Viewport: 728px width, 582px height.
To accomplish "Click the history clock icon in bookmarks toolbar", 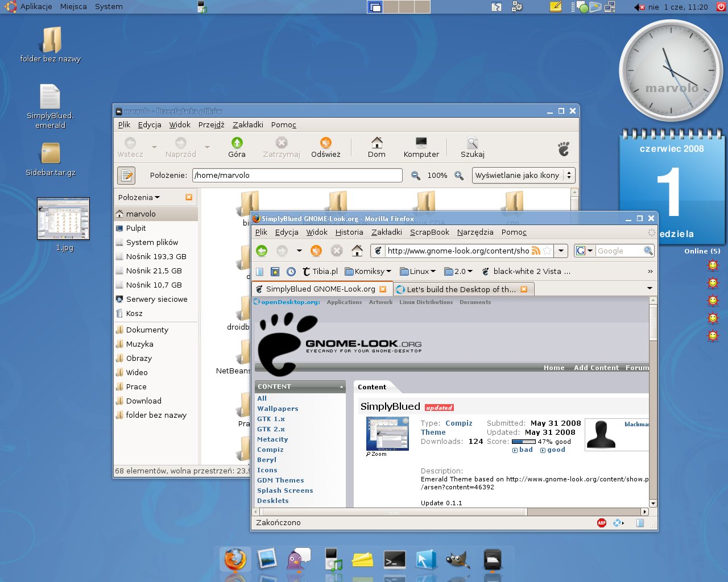I will (x=291, y=272).
